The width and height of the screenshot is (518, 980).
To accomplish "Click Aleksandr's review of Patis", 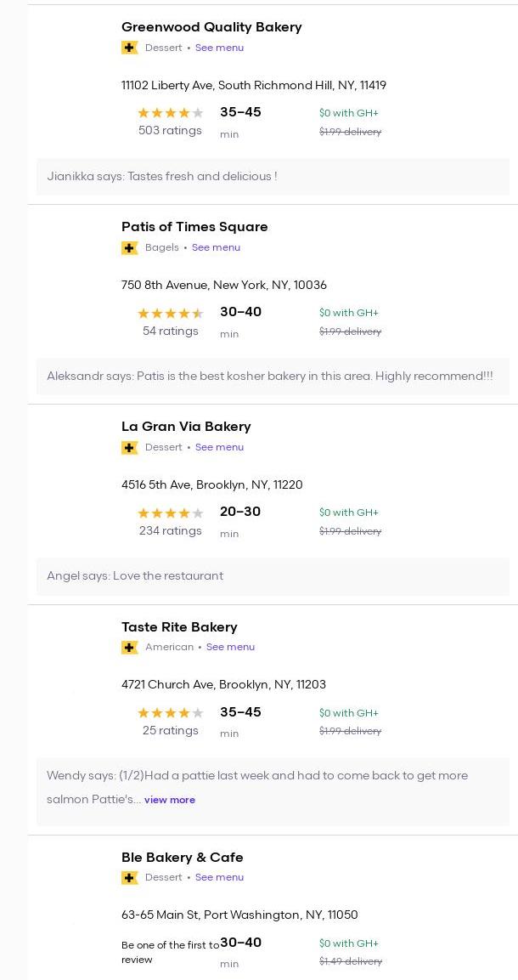I will point(269,377).
